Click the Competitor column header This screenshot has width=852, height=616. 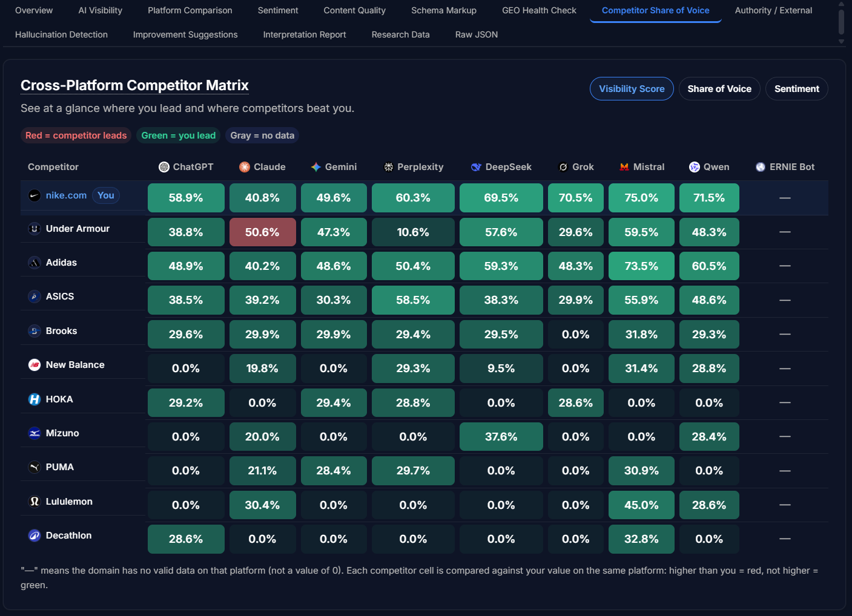pyautogui.click(x=53, y=167)
